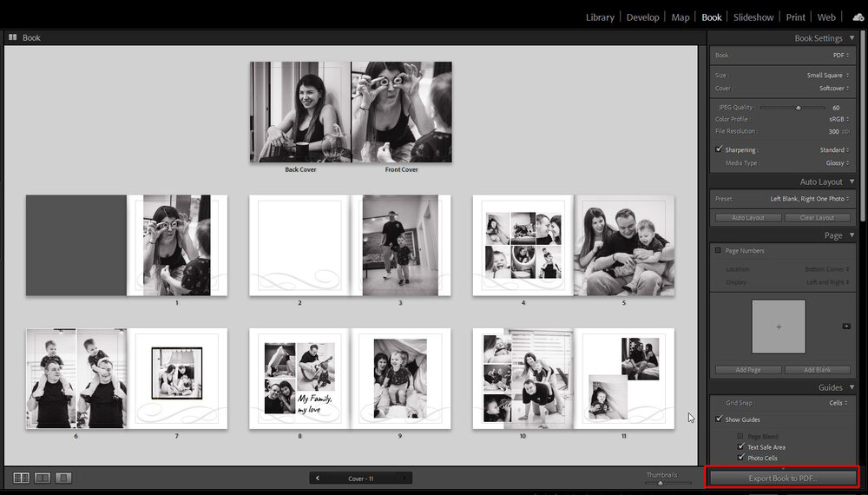Open the Book type PDF dropdown
Viewport: 868px width, 495px height.
coord(841,56)
